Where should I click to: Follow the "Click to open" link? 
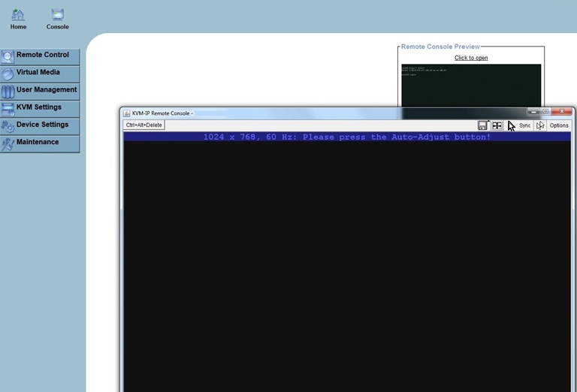point(471,58)
